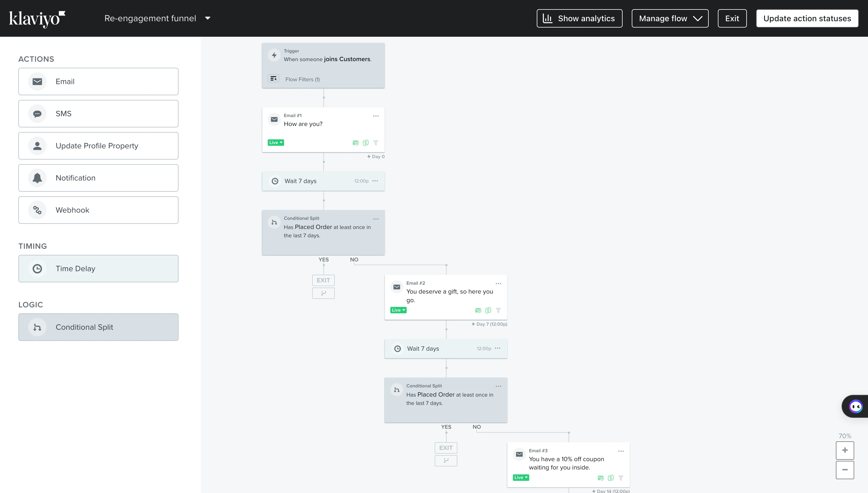Click the EXIT node under first YES branch
The width and height of the screenshot is (868, 493).
point(323,280)
